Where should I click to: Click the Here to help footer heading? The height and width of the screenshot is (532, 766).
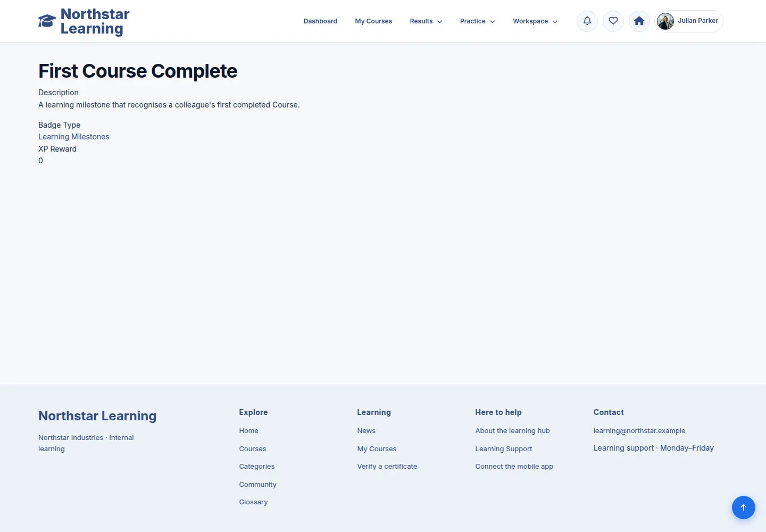tap(498, 412)
